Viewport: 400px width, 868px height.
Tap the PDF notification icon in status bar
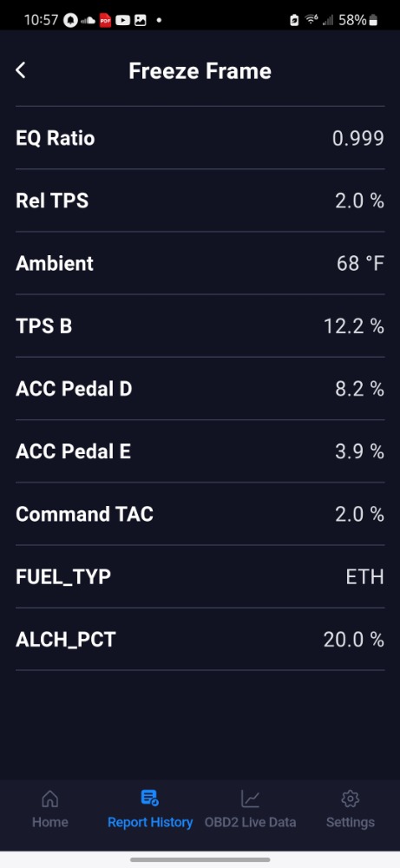(x=105, y=21)
